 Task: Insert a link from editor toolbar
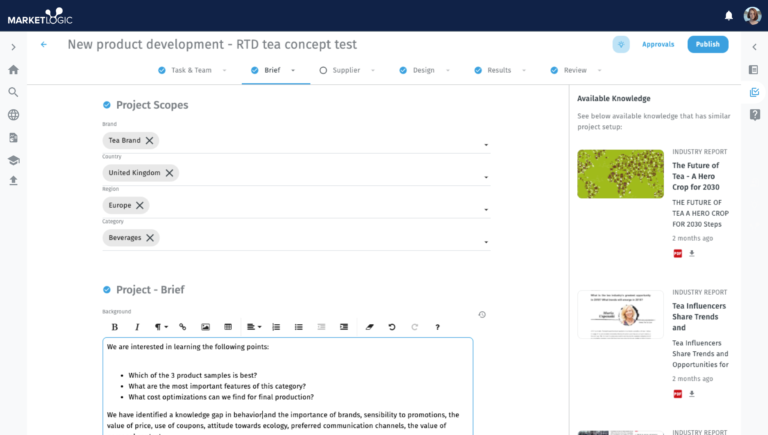pyautogui.click(x=183, y=327)
